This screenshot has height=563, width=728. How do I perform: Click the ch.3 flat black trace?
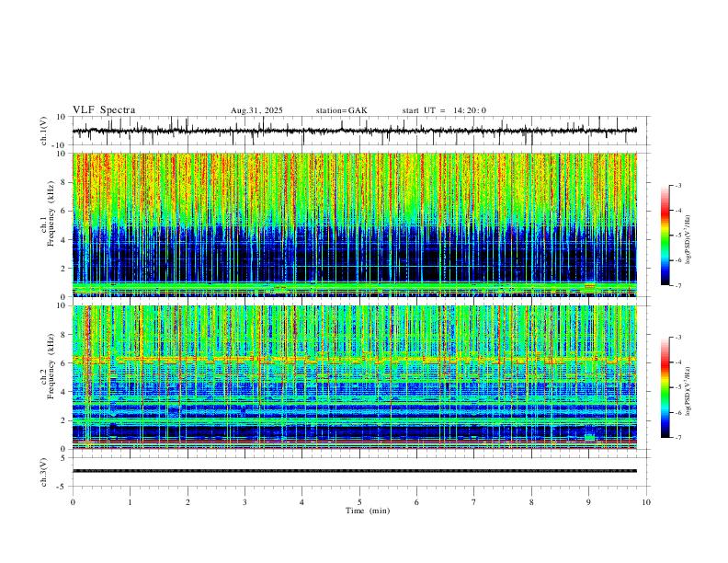tap(355, 471)
